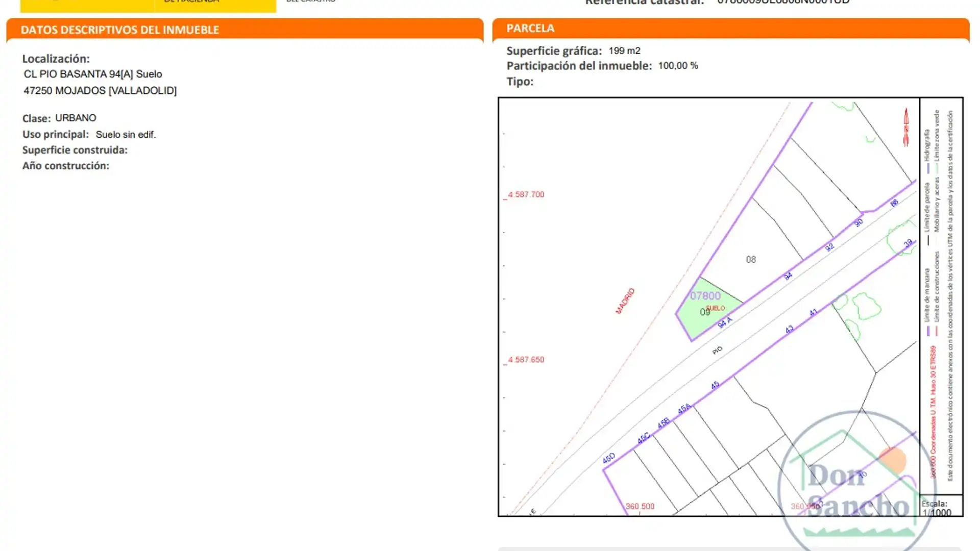The height and width of the screenshot is (551, 980).
Task: Click the street number '45D' label
Action: click(608, 458)
